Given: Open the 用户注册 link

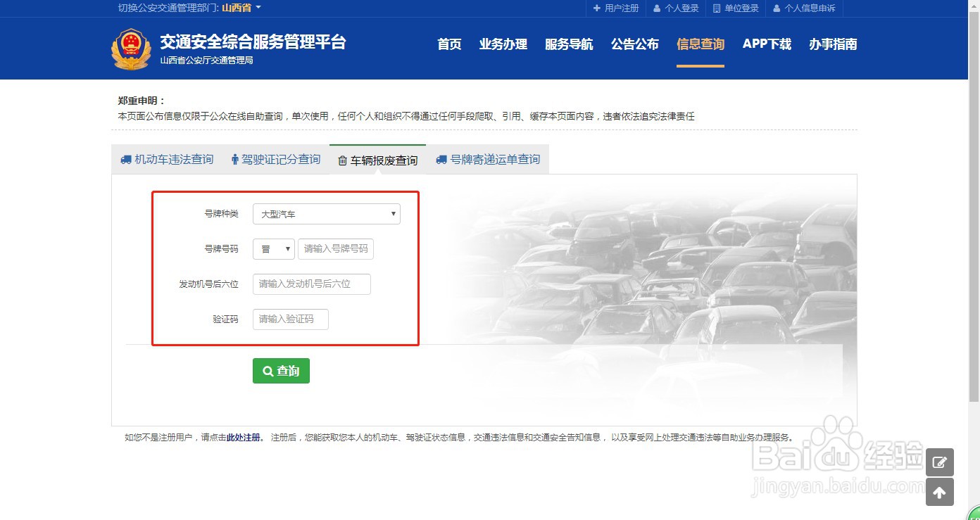Looking at the screenshot, I should (x=616, y=8).
